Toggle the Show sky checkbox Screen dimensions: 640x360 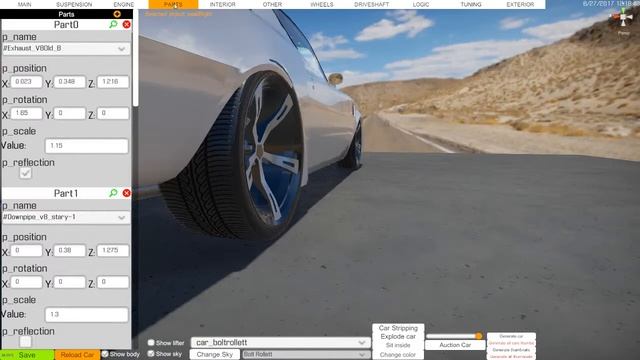pos(151,354)
